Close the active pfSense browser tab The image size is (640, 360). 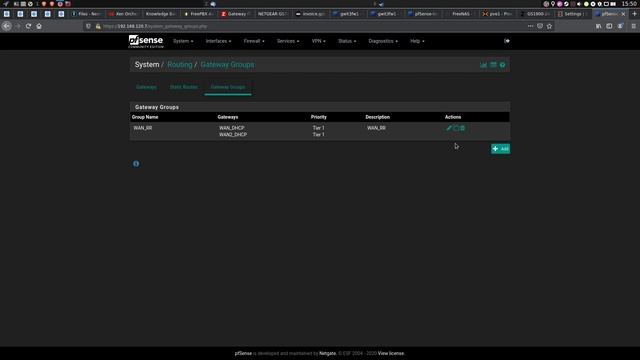(623, 14)
